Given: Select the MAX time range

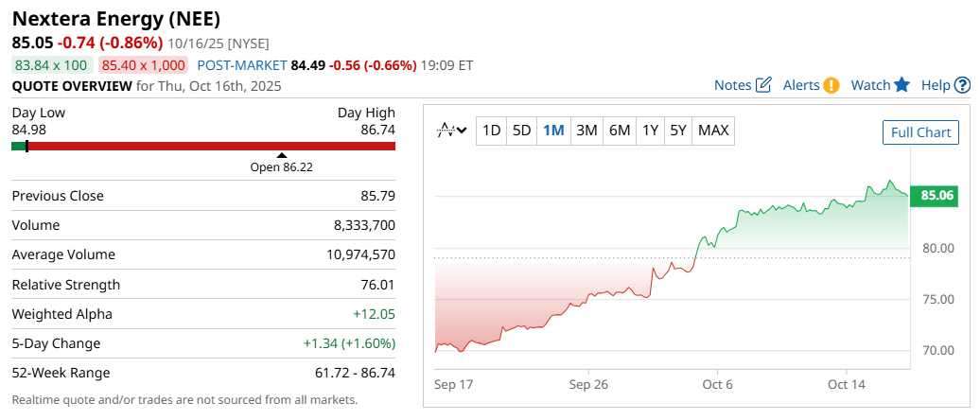Looking at the screenshot, I should (713, 131).
